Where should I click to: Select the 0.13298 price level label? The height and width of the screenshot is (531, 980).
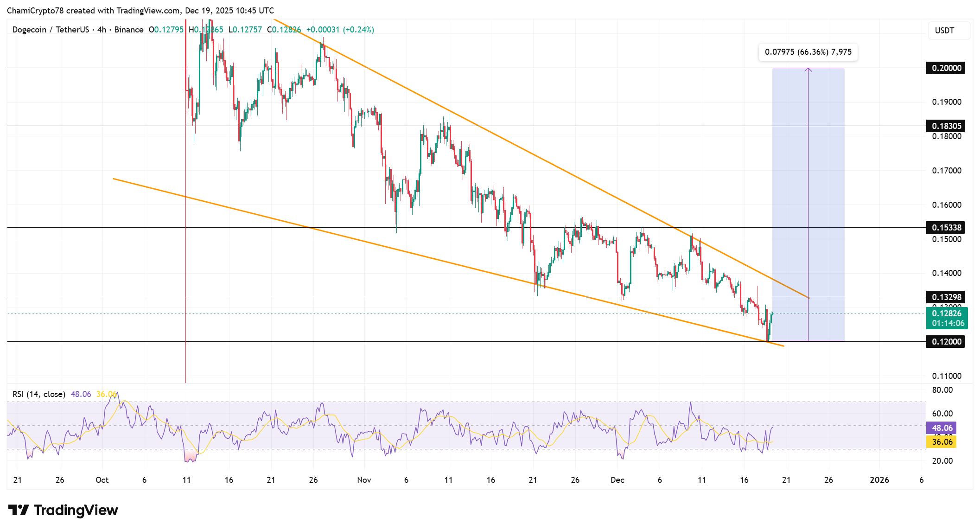pos(946,297)
